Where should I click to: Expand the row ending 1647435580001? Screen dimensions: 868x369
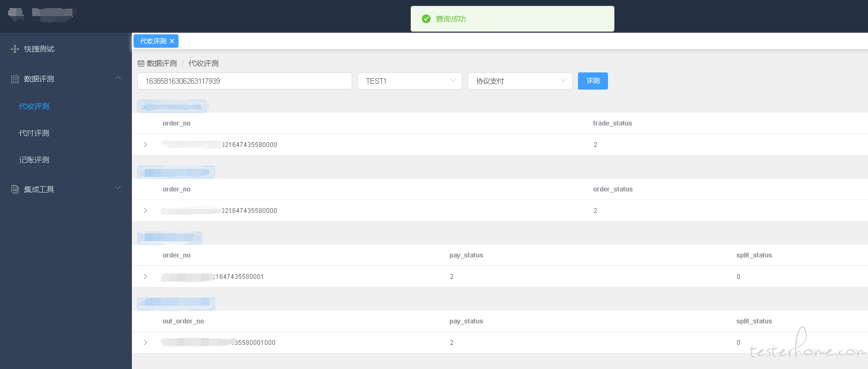pos(145,277)
